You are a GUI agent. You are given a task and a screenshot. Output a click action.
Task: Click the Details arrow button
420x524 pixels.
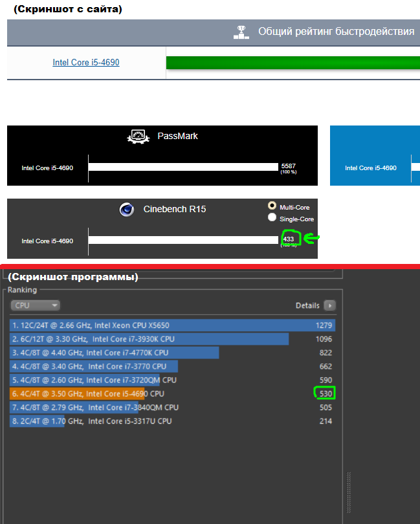(x=329, y=305)
